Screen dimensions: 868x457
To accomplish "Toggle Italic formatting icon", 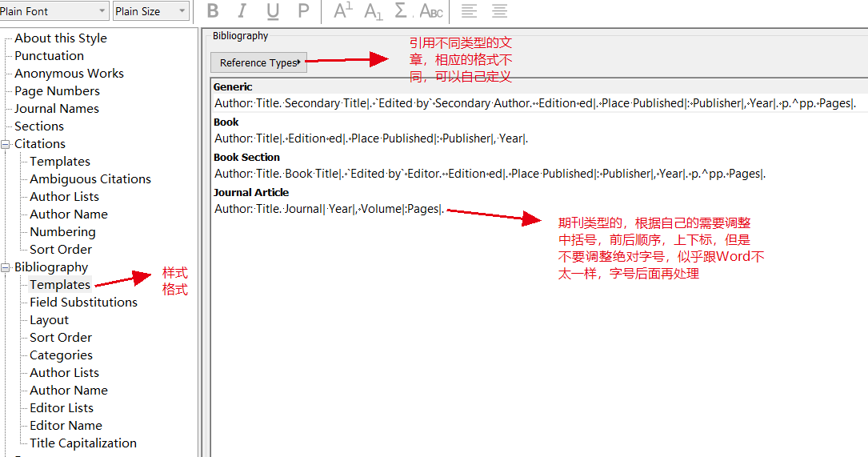I will point(242,11).
